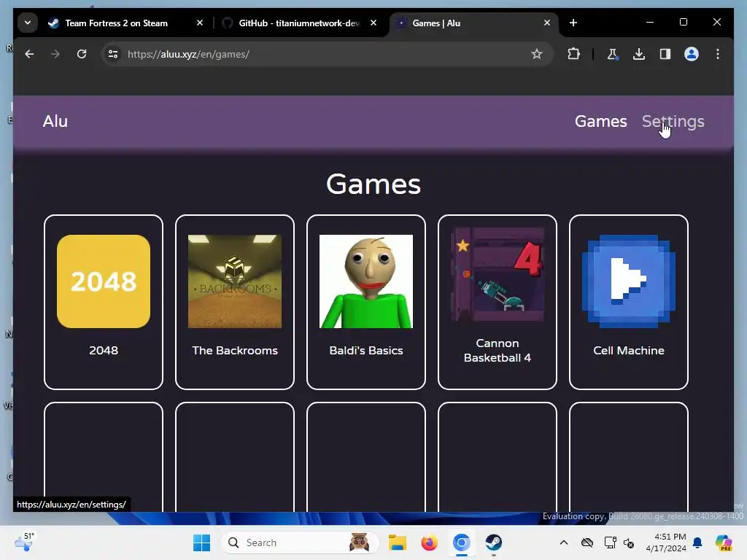Open the Copilot preview icon
The height and width of the screenshot is (560, 747).
(x=723, y=542)
